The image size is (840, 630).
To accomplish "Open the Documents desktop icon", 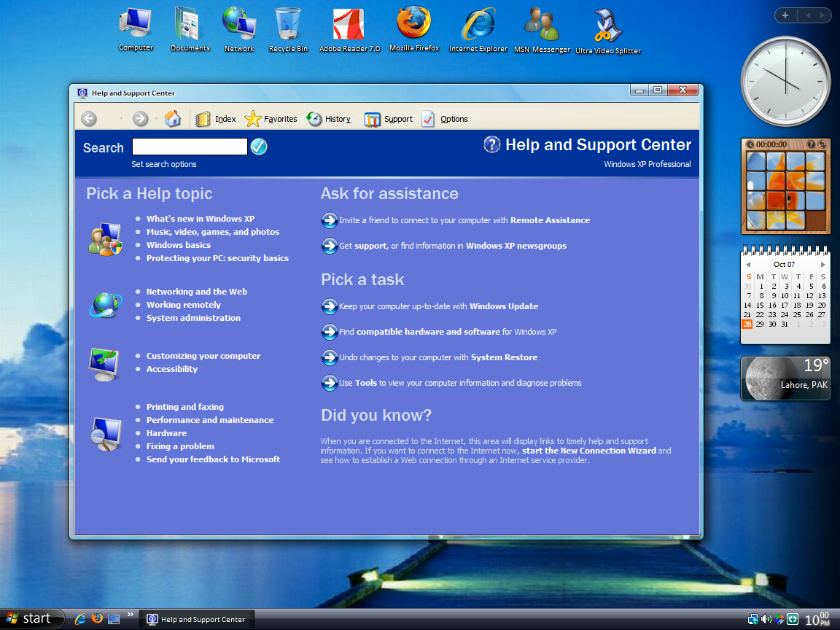I will click(x=190, y=28).
